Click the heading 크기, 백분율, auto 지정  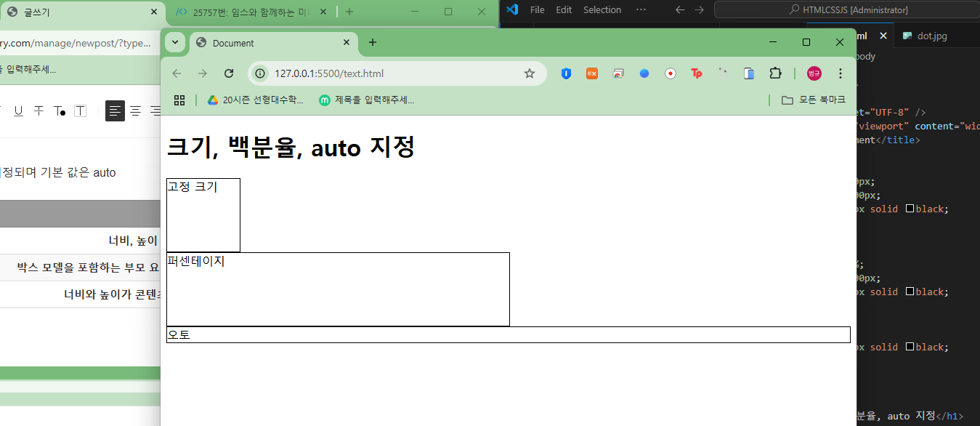point(291,148)
